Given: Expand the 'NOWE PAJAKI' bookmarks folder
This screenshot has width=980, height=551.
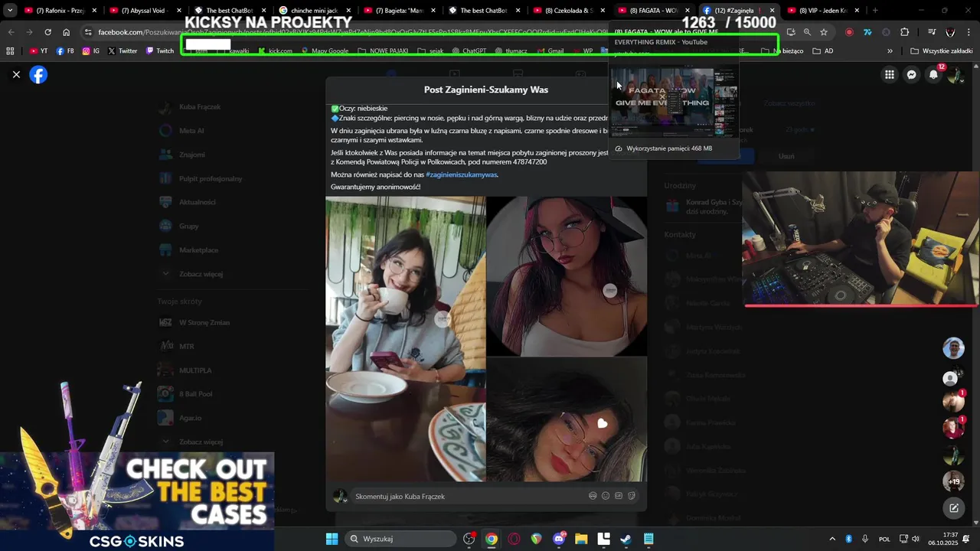Looking at the screenshot, I should point(383,51).
